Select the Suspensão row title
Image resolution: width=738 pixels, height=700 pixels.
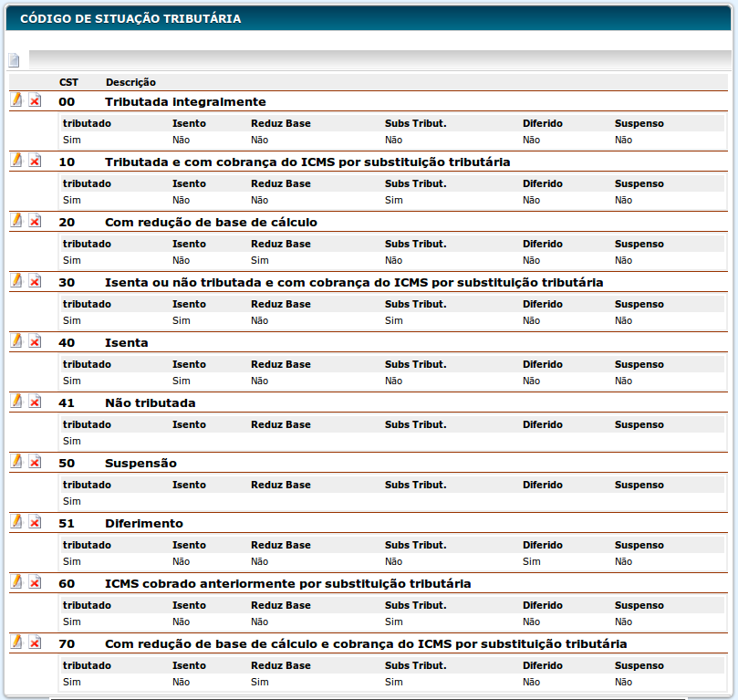[x=140, y=464]
